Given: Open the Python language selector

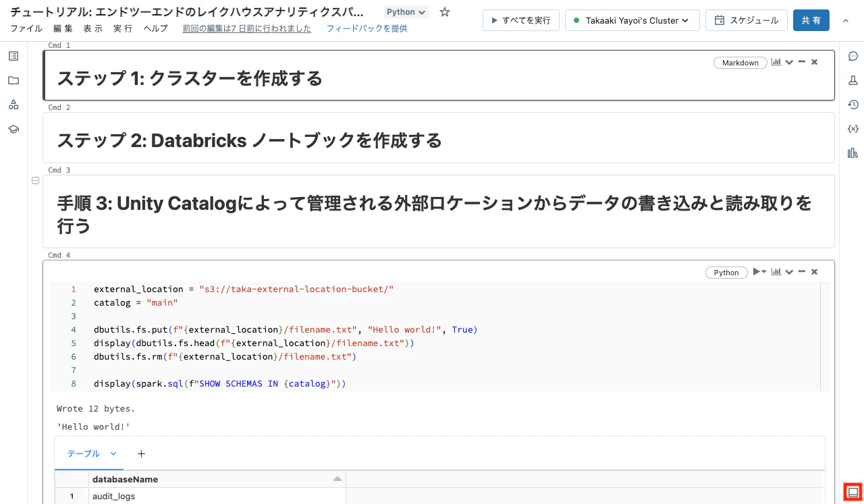Looking at the screenshot, I should point(406,12).
